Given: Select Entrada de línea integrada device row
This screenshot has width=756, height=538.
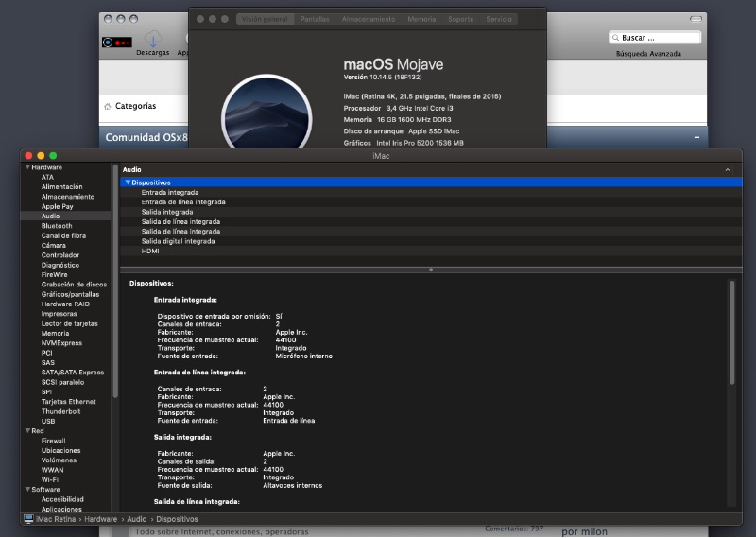Looking at the screenshot, I should [431, 202].
